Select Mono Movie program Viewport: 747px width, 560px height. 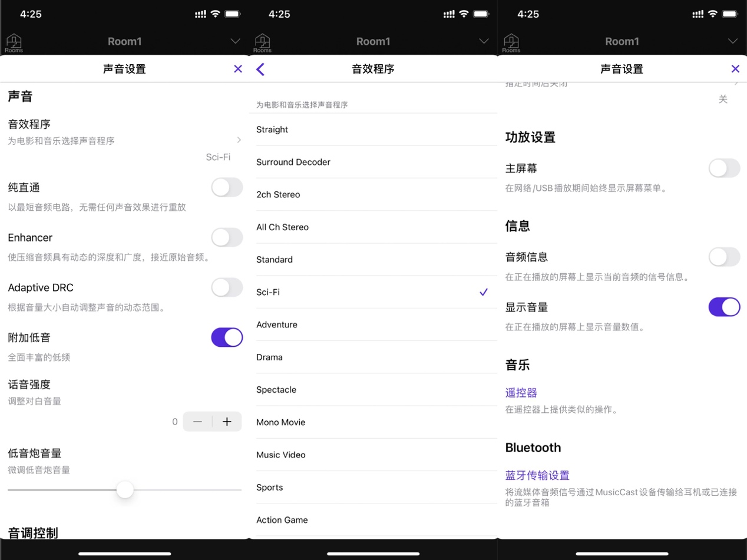373,422
